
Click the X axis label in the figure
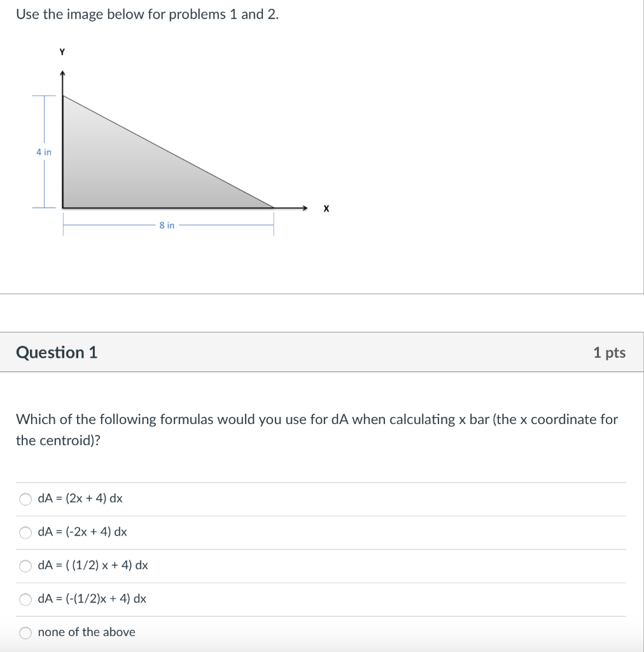click(x=326, y=208)
